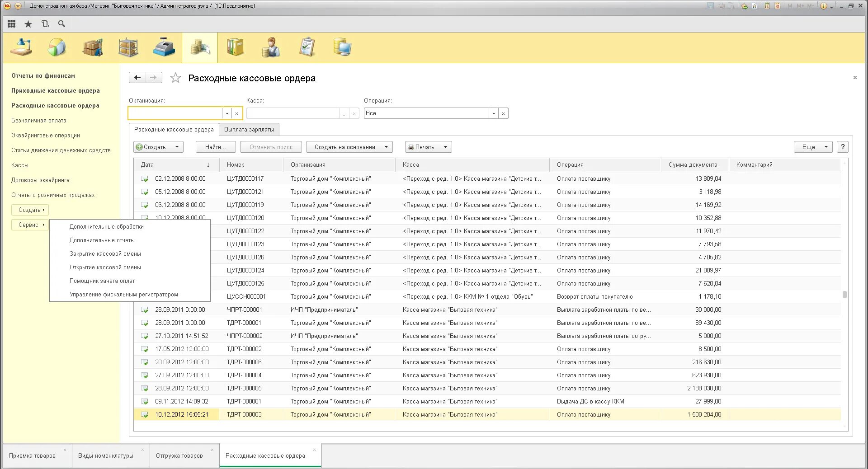This screenshot has height=469, width=868.
Task: Open the sections menu grid icon
Action: [x=12, y=24]
